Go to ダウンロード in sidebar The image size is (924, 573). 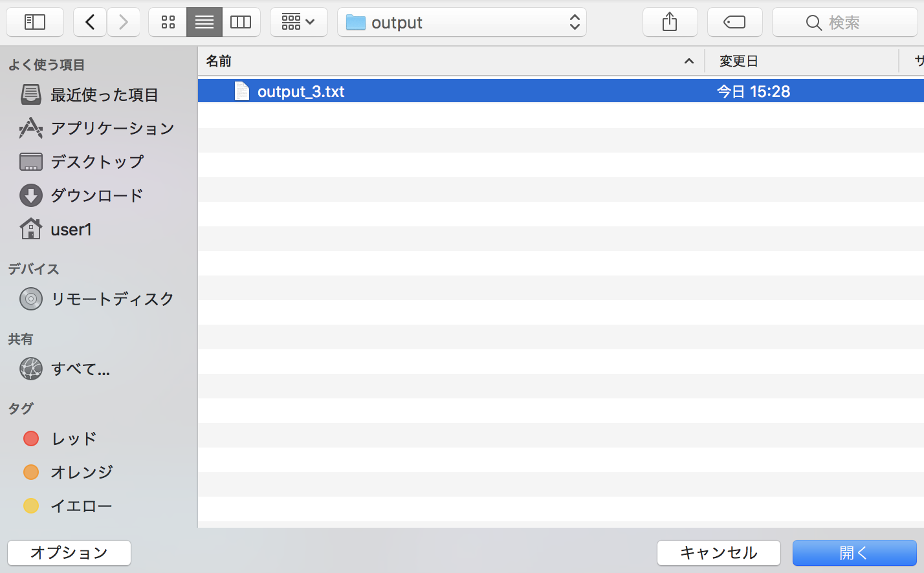[96, 195]
